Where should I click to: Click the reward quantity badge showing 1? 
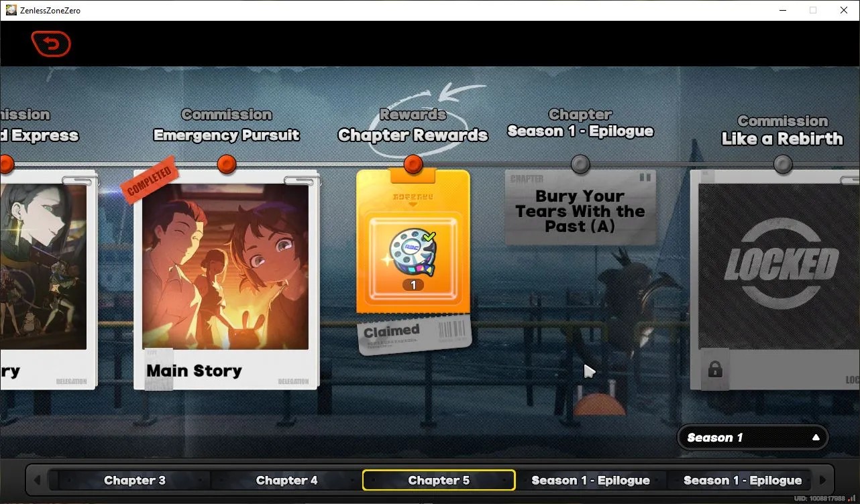click(x=413, y=285)
